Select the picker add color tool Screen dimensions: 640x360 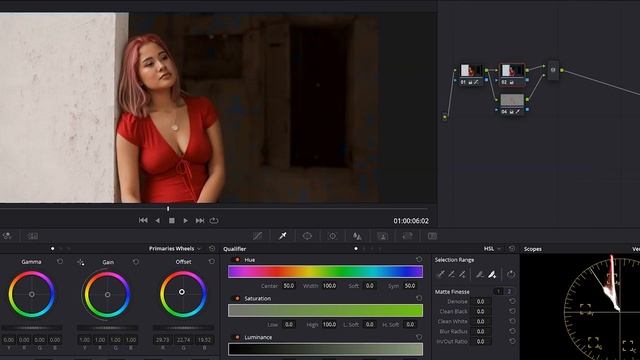462,274
